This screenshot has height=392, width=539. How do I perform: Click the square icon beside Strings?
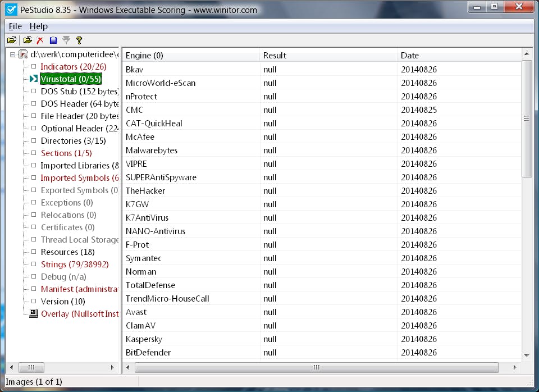[x=34, y=264]
